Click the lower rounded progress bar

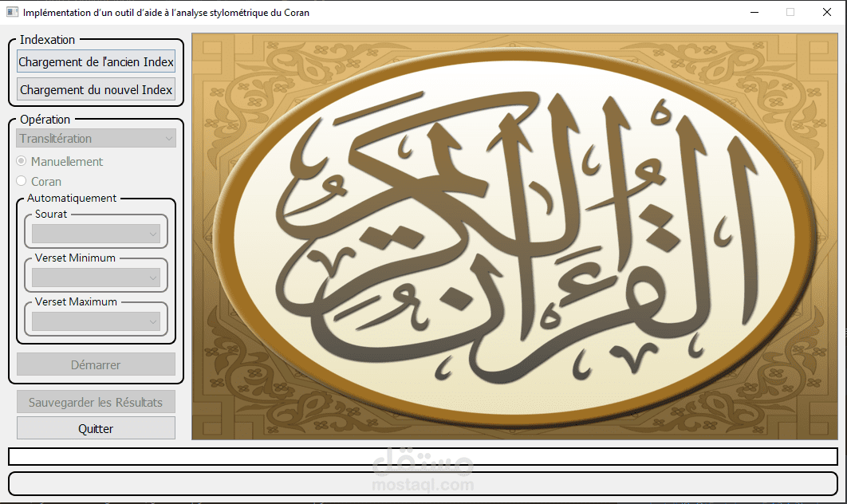(x=423, y=483)
